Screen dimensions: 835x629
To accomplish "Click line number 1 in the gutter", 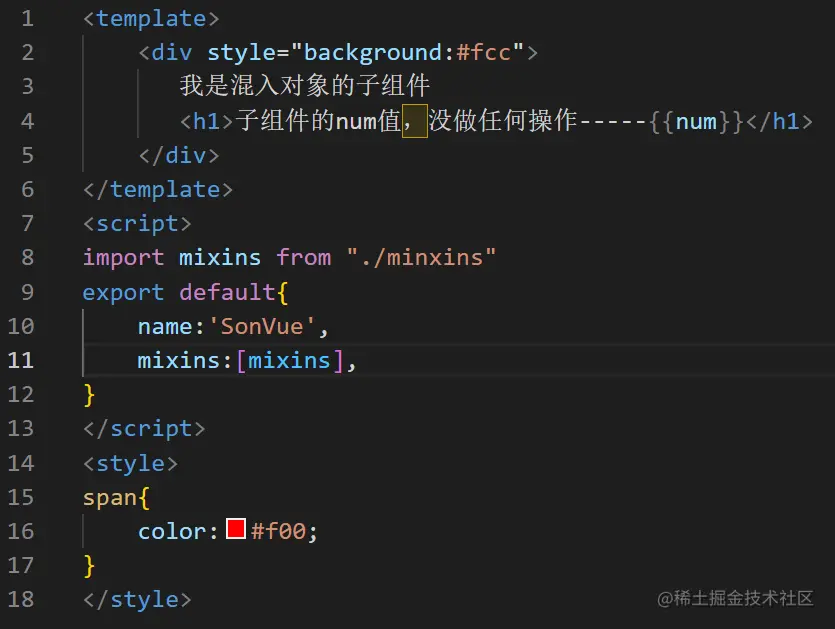I will 27,17.
